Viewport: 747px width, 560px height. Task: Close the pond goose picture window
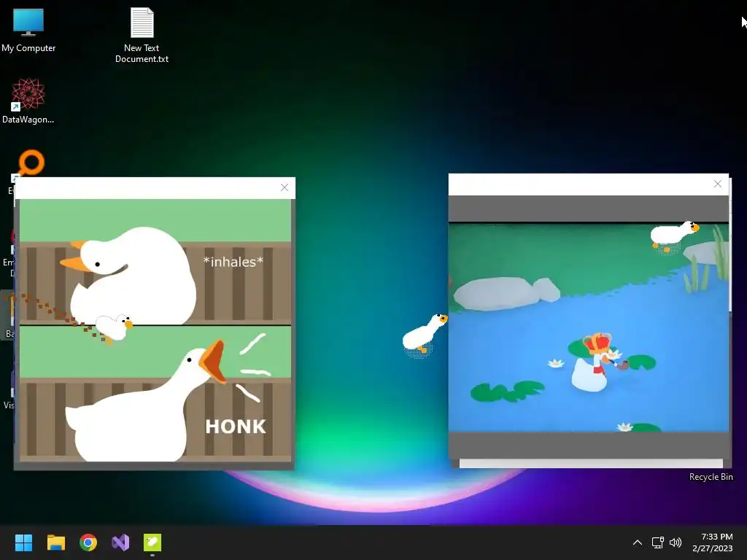coord(718,184)
